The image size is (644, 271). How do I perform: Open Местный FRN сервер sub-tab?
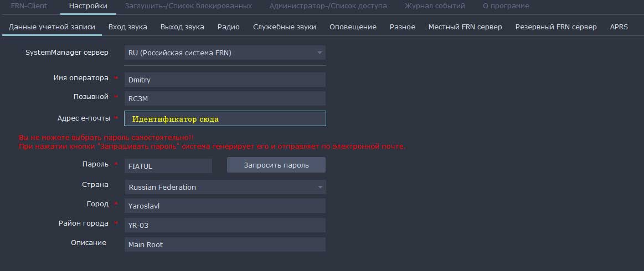[465, 27]
